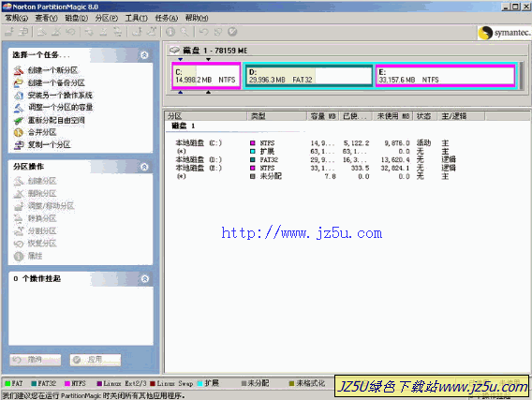Click the icon beside 创建一个新分区

pos(19,70)
